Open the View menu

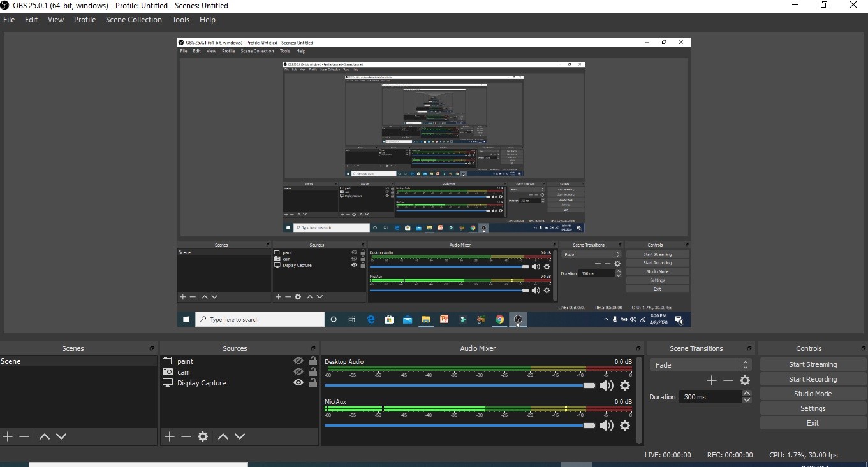tap(56, 20)
